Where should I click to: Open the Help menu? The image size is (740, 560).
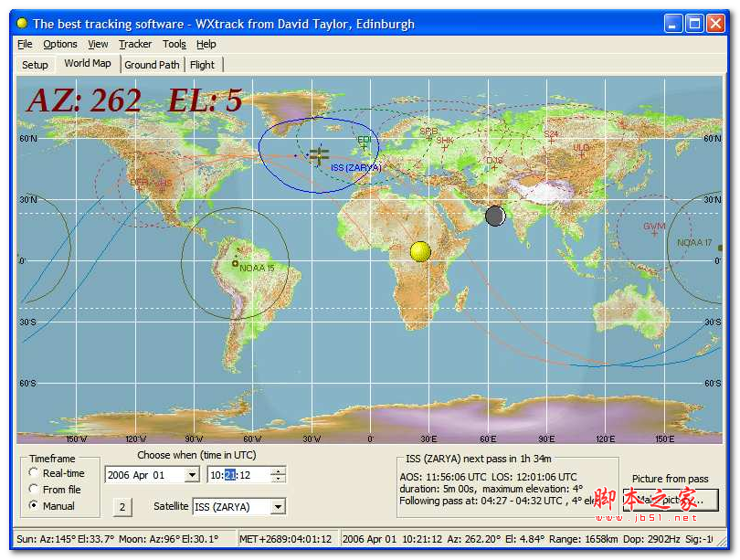(x=206, y=44)
